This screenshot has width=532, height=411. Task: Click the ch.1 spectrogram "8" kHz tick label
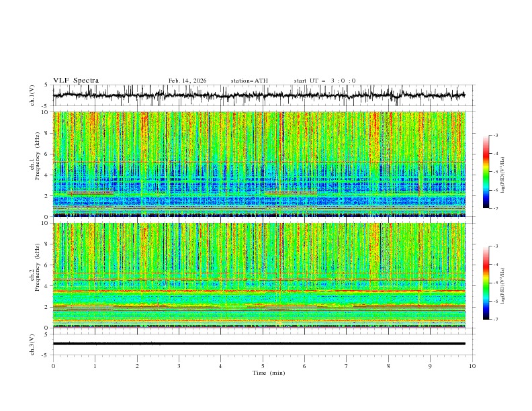pyautogui.click(x=47, y=133)
